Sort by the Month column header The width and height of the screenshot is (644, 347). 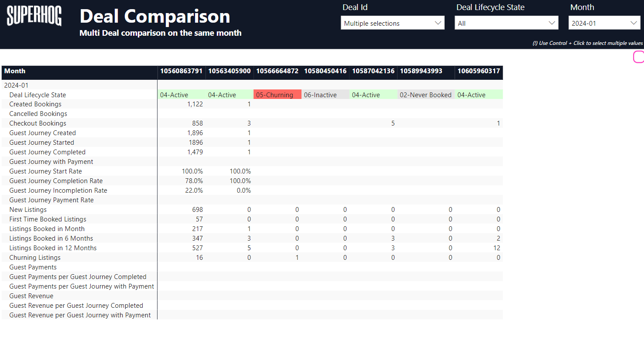pos(15,71)
